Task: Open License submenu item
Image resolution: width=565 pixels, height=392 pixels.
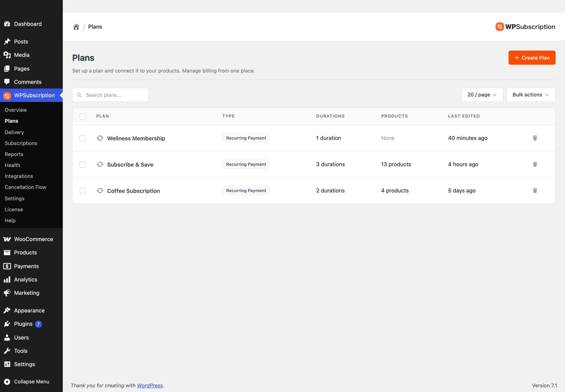Action: pos(14,210)
